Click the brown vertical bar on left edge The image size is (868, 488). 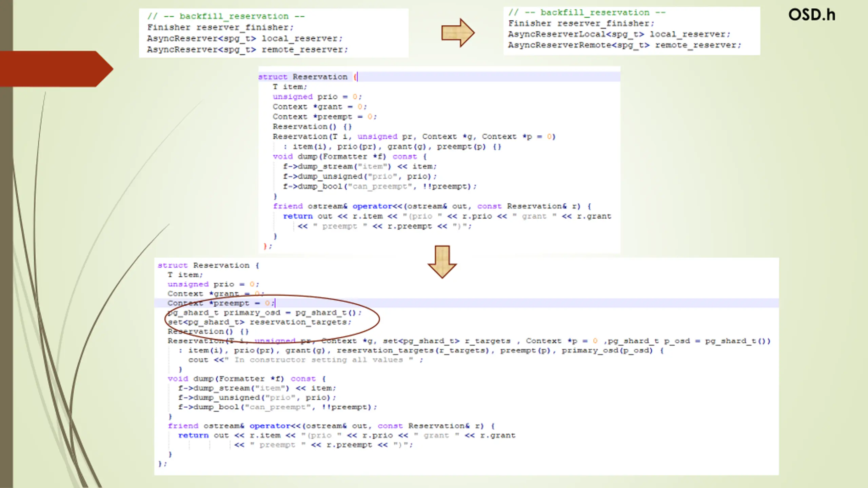(6, 244)
